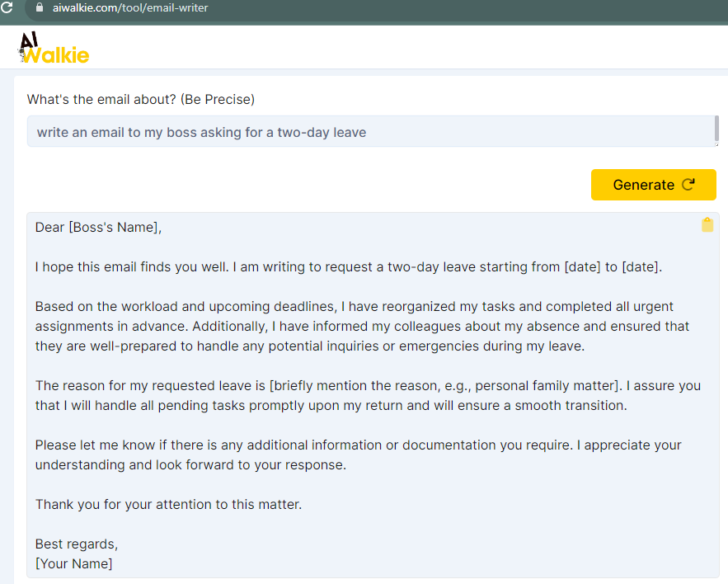Click the "Best regards," line

[77, 544]
